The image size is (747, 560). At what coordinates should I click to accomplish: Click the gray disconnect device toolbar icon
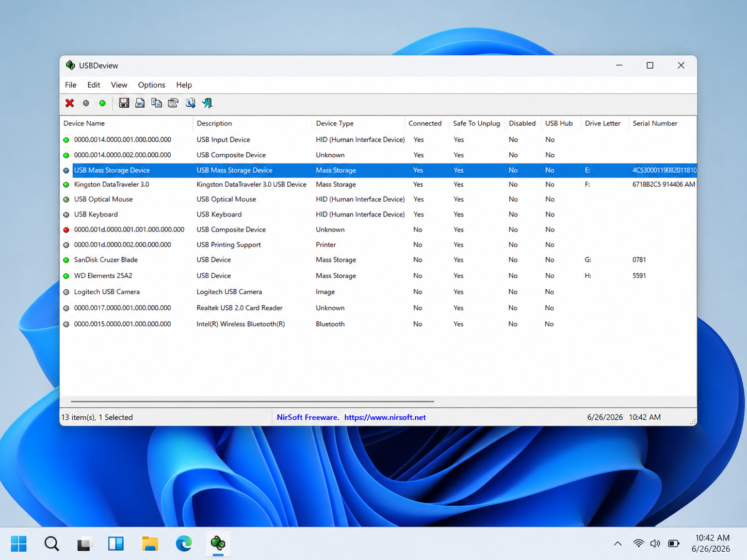pyautogui.click(x=86, y=103)
